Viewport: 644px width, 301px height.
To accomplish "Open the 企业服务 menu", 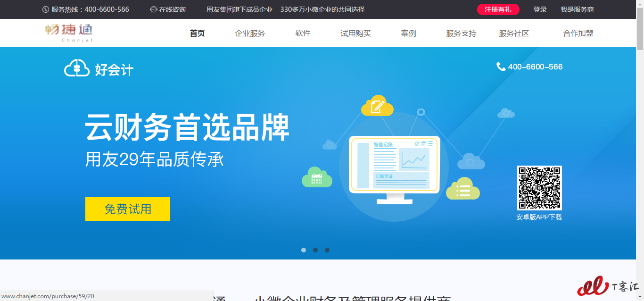I will pos(250,33).
